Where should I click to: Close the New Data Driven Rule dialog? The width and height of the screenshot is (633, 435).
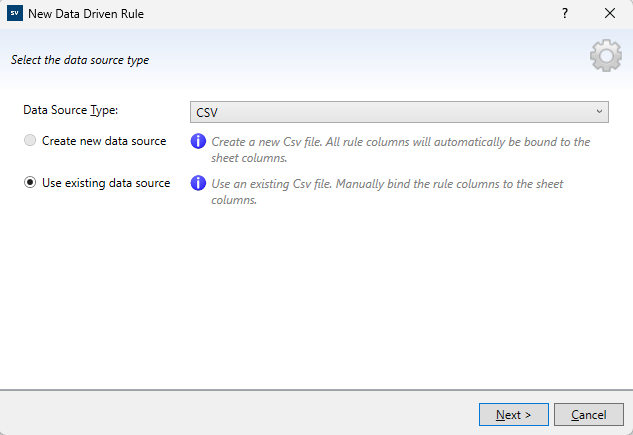coord(610,14)
